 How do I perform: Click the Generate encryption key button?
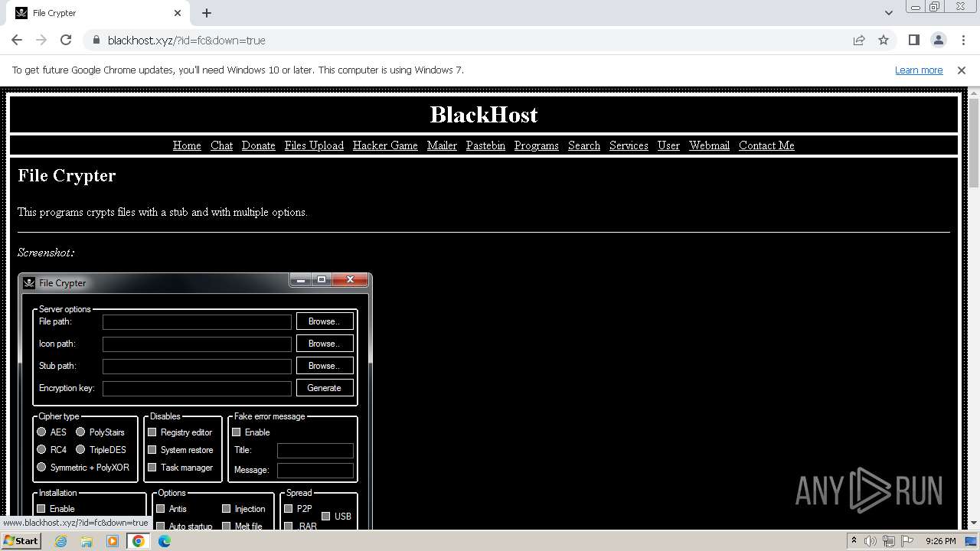tap(325, 388)
